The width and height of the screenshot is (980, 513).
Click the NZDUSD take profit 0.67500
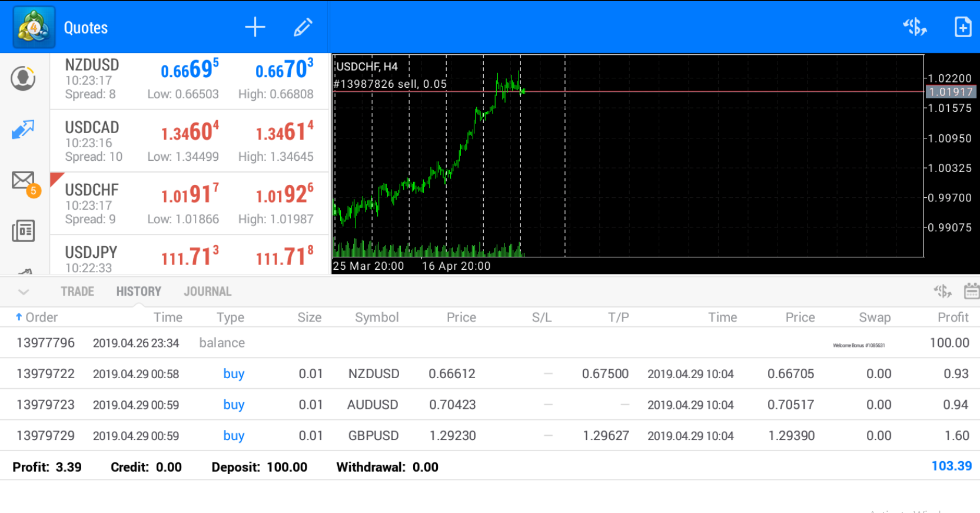click(x=605, y=374)
